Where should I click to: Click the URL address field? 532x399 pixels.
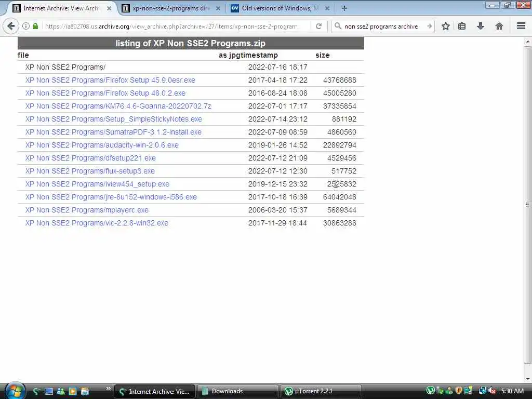[171, 26]
